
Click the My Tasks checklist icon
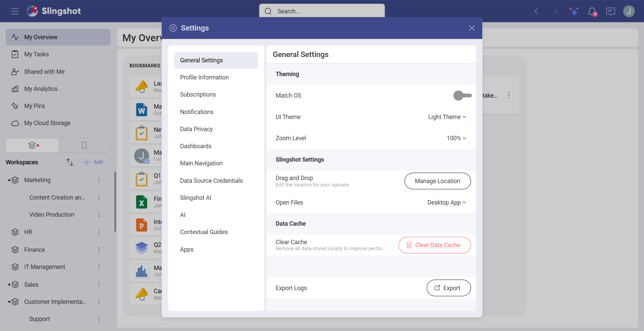(15, 54)
